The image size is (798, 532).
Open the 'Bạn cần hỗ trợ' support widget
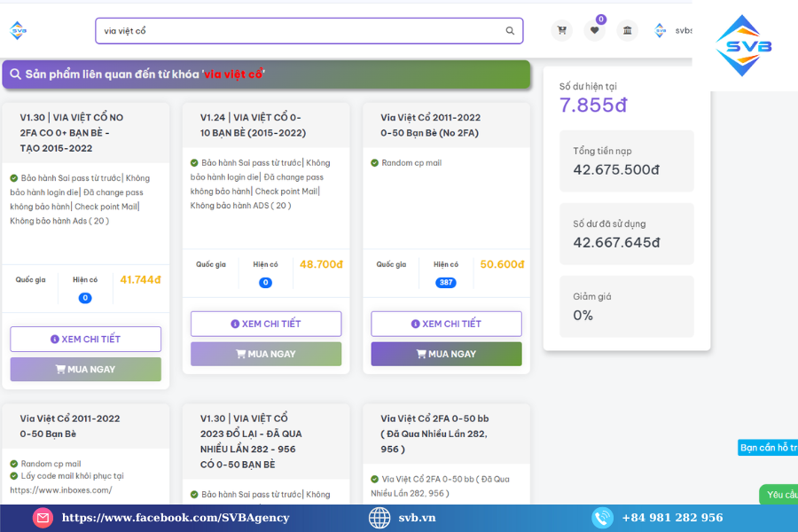(x=768, y=448)
